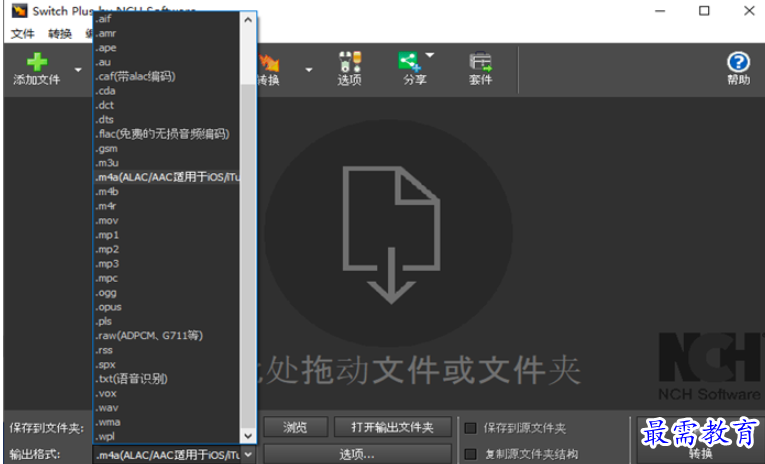Screen dimensions: 765x464
Task: Select .wav output format
Action: coord(166,407)
